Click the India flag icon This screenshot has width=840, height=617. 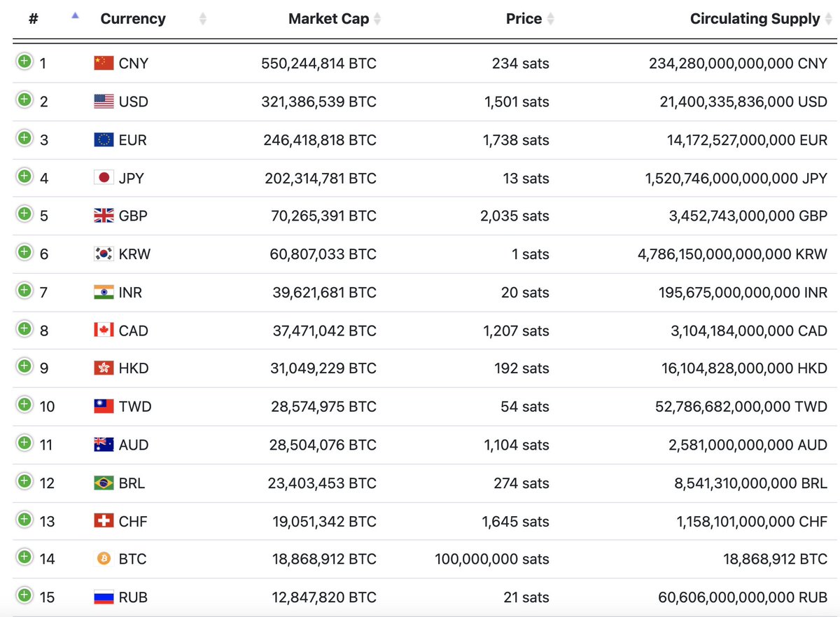tap(104, 292)
